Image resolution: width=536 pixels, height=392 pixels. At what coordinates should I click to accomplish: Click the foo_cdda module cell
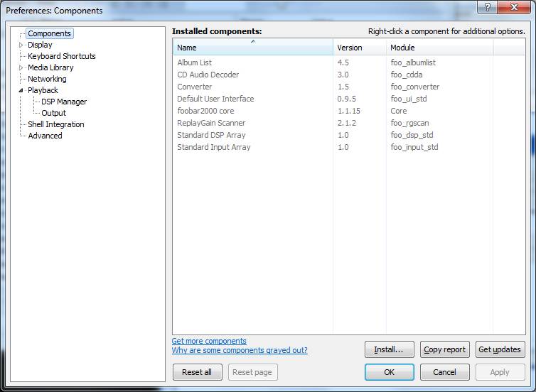(x=407, y=75)
